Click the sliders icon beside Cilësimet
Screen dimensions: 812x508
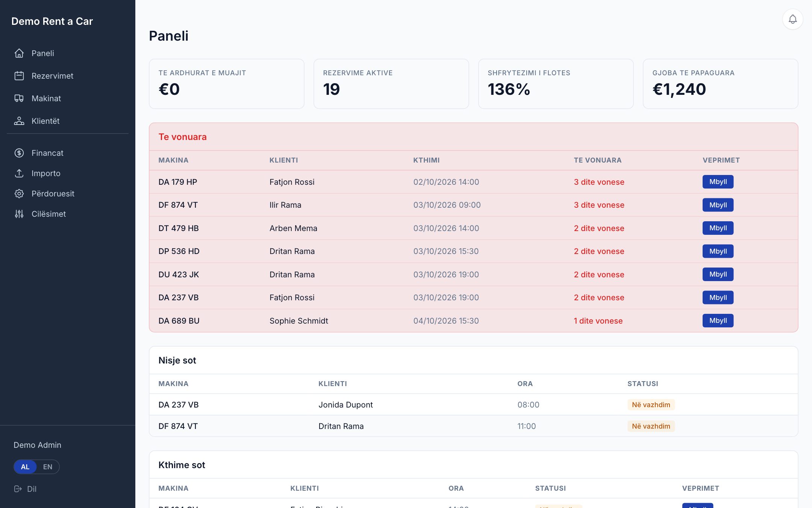coord(19,214)
